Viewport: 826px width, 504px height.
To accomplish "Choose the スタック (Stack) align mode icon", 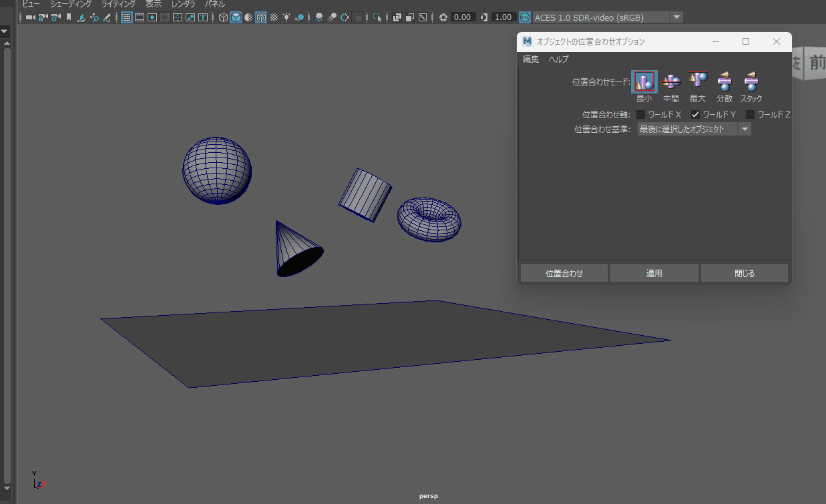I will pyautogui.click(x=751, y=81).
